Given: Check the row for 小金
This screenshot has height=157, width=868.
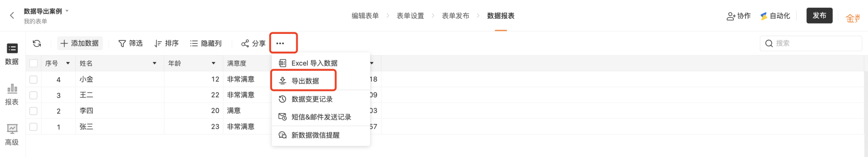Looking at the screenshot, I should click(x=33, y=80).
